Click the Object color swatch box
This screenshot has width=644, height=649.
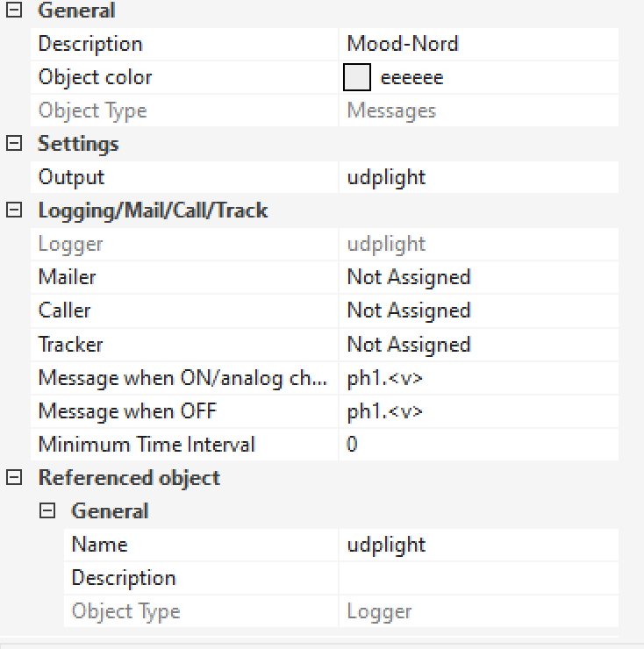click(357, 77)
